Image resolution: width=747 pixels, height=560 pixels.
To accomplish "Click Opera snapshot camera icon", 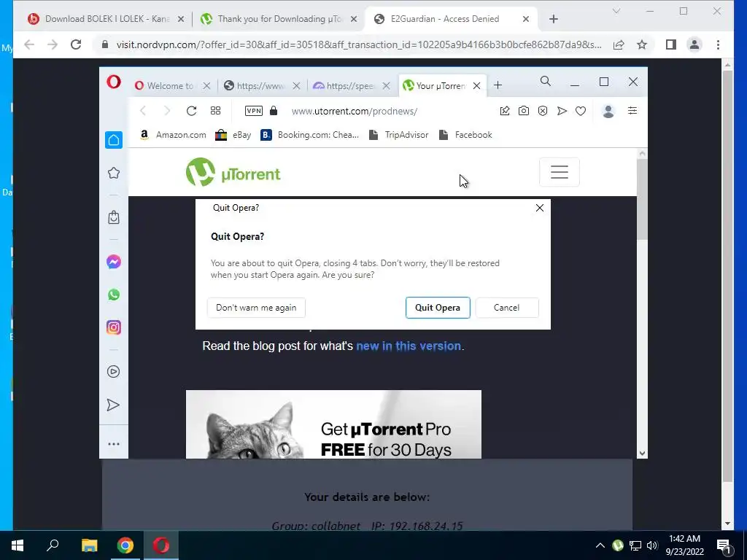I will coord(524,111).
